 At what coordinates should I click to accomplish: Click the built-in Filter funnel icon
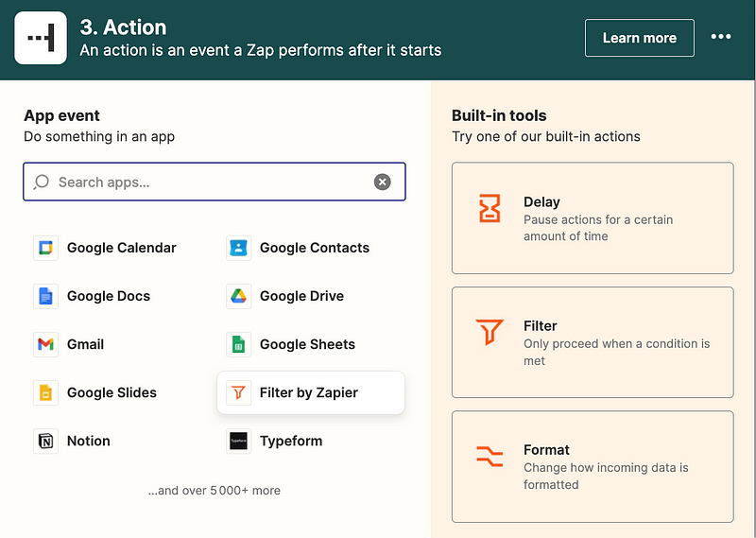click(x=490, y=332)
